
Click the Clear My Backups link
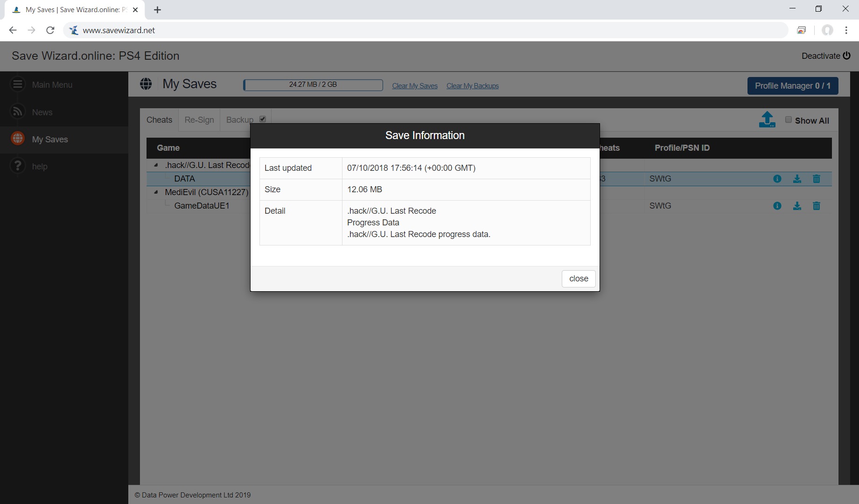pos(472,86)
